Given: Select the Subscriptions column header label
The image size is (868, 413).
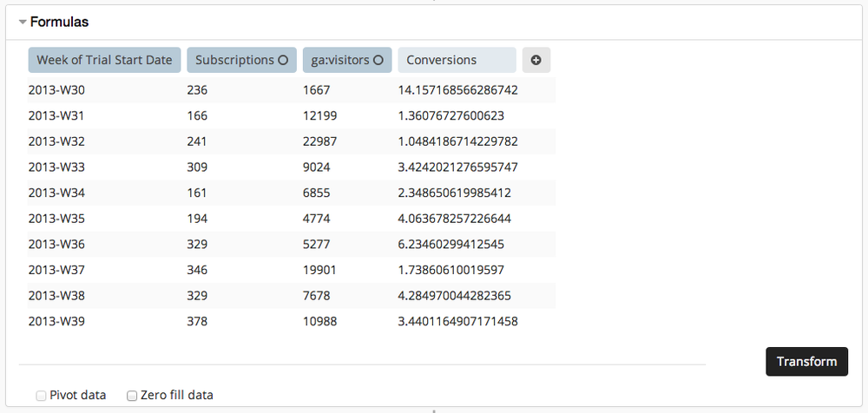Looking at the screenshot, I should [233, 60].
